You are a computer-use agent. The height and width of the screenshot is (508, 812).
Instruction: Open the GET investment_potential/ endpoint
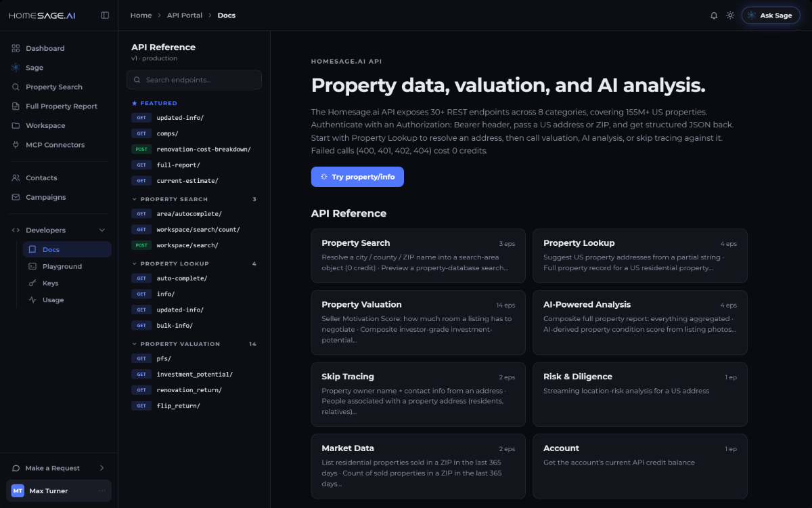(x=194, y=375)
